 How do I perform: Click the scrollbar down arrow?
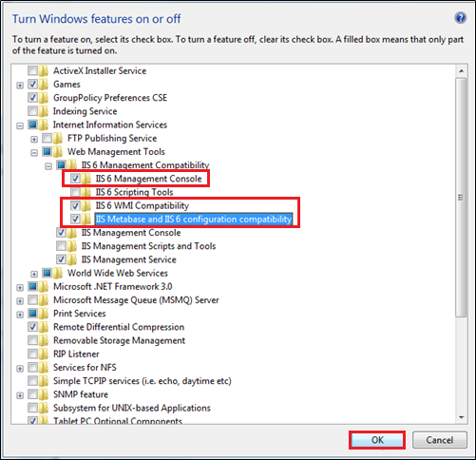coord(461,417)
